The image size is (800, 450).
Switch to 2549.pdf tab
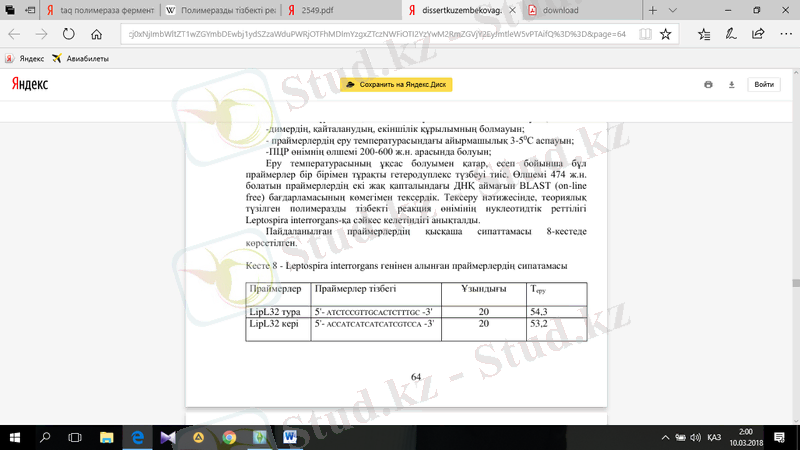point(341,10)
